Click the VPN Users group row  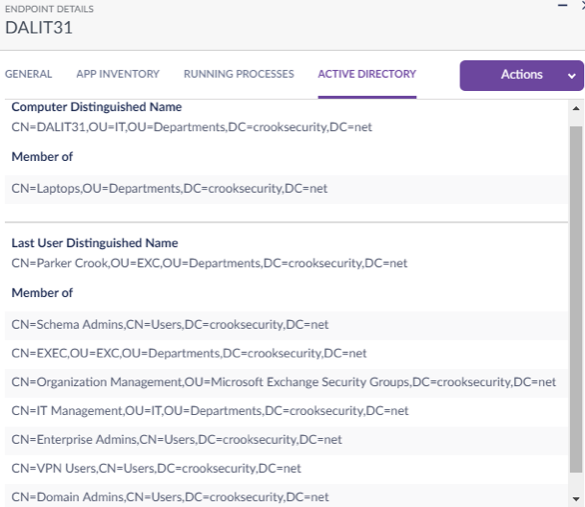click(x=286, y=469)
